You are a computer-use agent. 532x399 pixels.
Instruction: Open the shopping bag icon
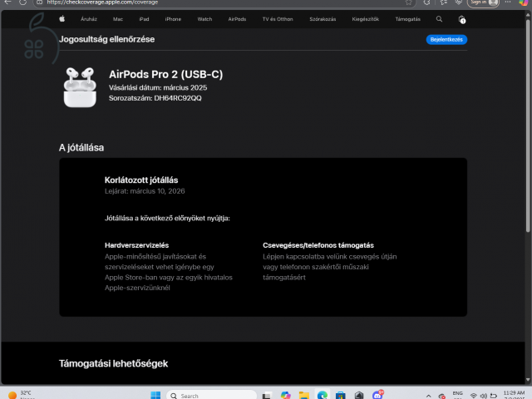[462, 19]
